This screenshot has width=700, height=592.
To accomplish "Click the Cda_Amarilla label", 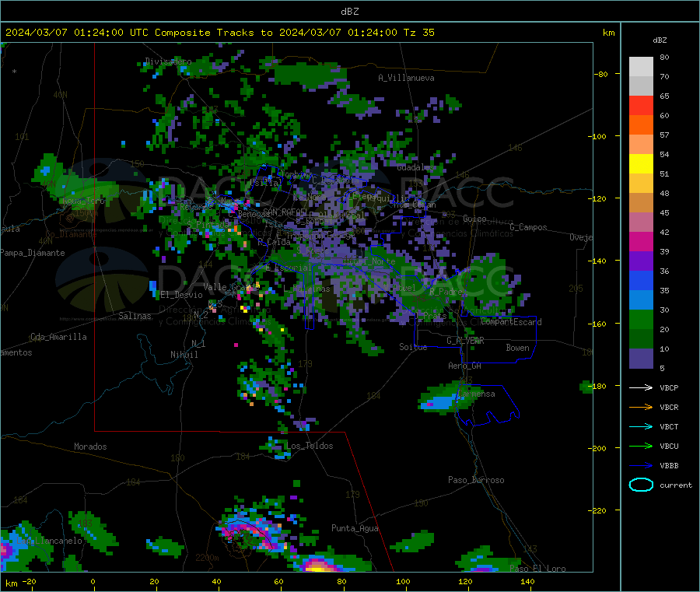I will tap(58, 337).
